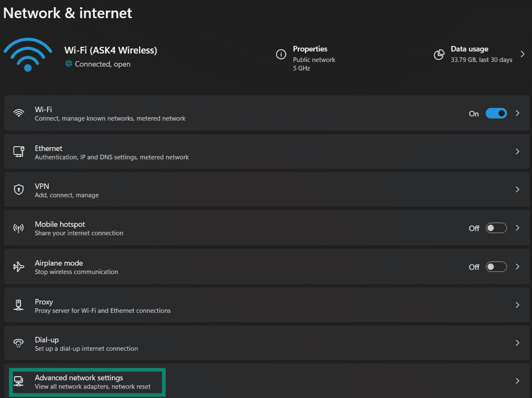Click the Proxy server icon

19,305
